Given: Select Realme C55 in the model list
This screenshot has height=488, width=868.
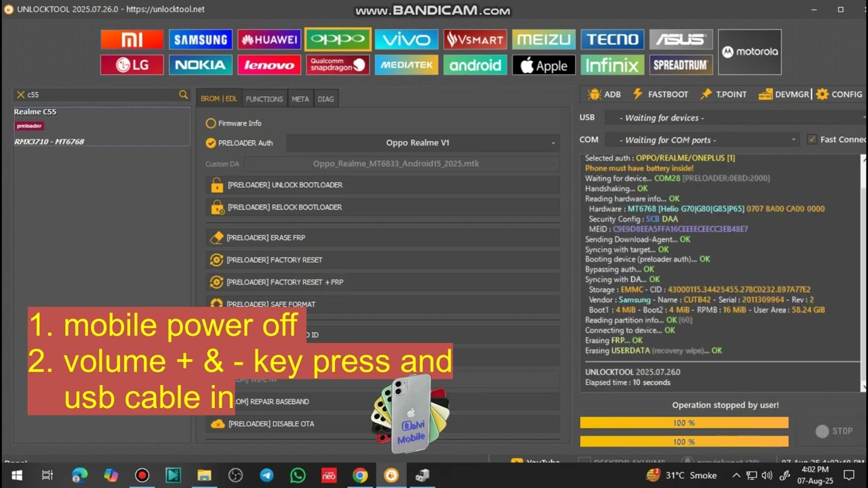Looking at the screenshot, I should click(102, 127).
